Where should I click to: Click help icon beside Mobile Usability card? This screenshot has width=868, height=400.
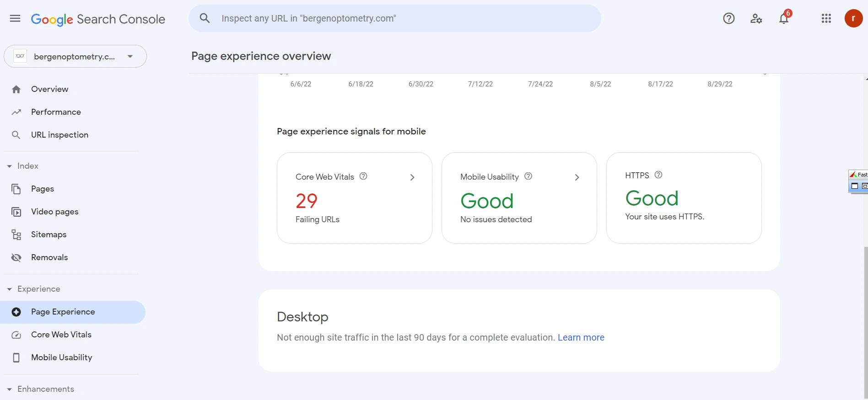(x=528, y=176)
